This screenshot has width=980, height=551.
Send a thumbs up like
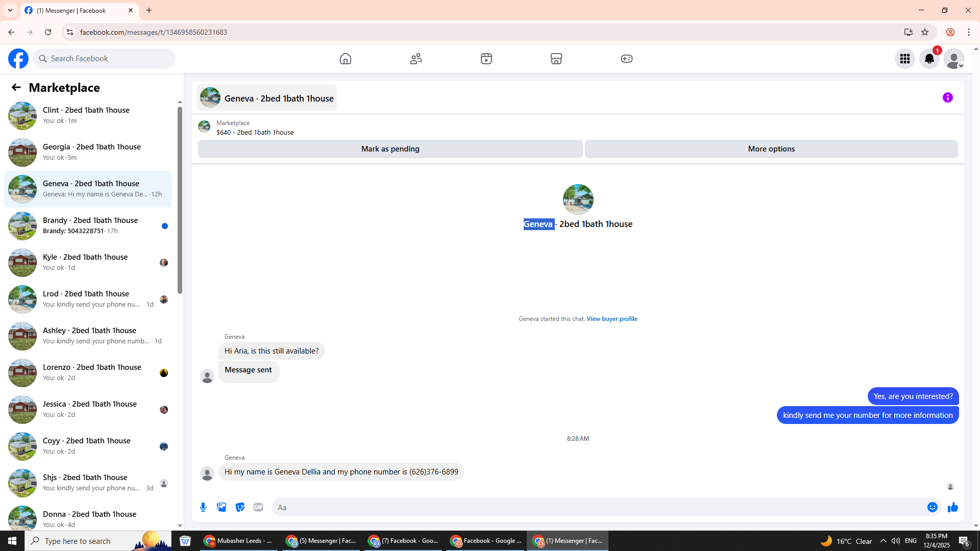coord(952,507)
